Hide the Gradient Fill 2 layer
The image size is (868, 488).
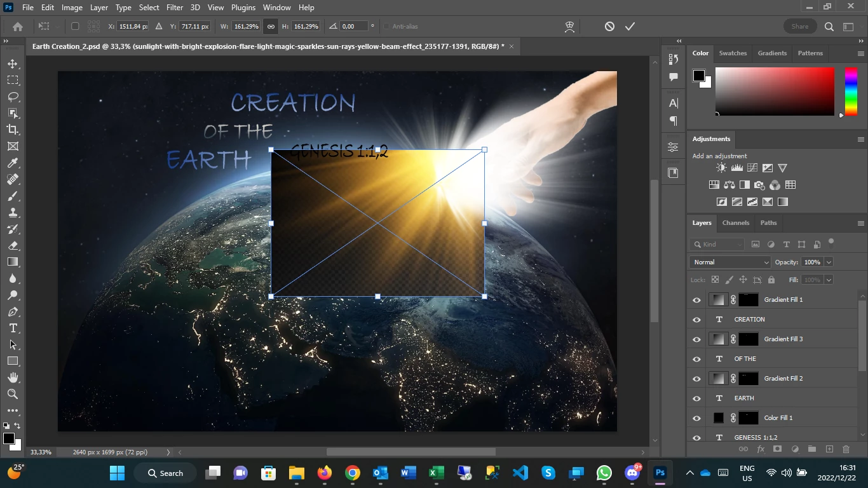tap(697, 379)
